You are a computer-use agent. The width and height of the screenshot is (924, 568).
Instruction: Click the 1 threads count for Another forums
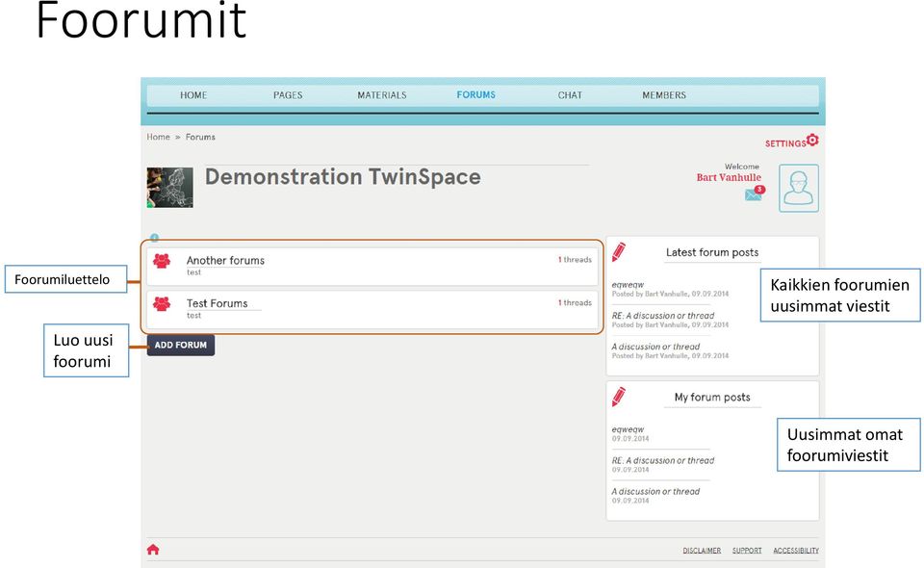(575, 260)
